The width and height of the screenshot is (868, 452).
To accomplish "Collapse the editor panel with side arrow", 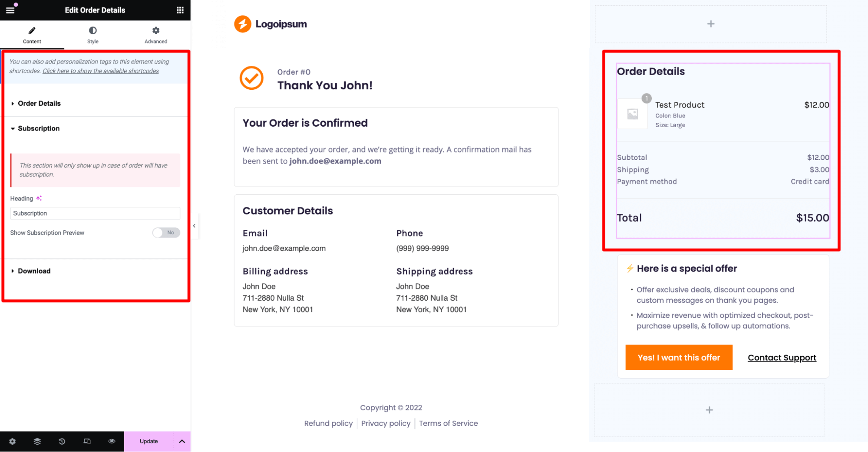I will pos(194,226).
